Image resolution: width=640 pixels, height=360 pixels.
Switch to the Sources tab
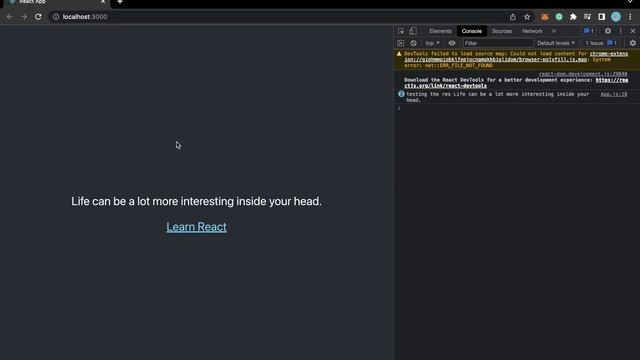502,31
